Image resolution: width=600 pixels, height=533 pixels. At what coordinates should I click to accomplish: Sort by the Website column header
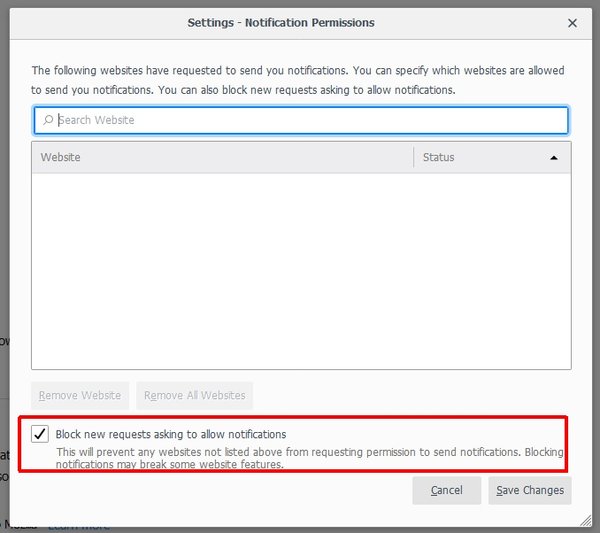(x=222, y=157)
